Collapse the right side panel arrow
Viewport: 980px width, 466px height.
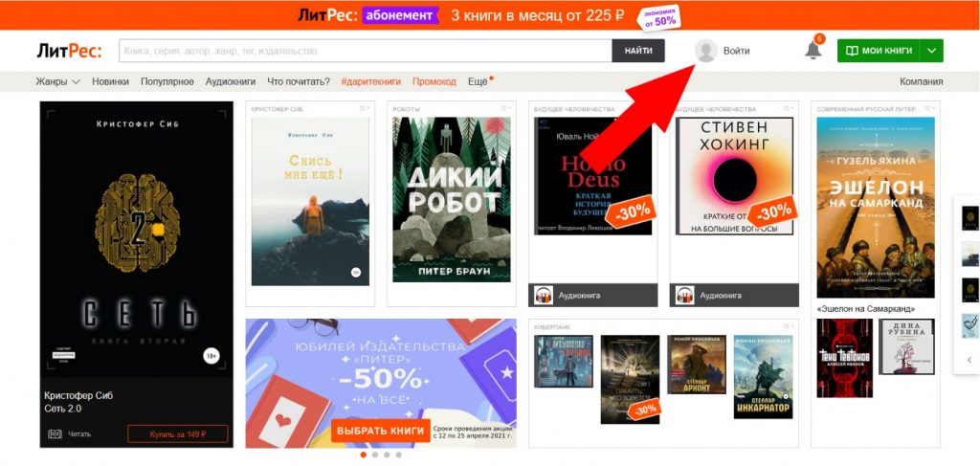coord(969,360)
